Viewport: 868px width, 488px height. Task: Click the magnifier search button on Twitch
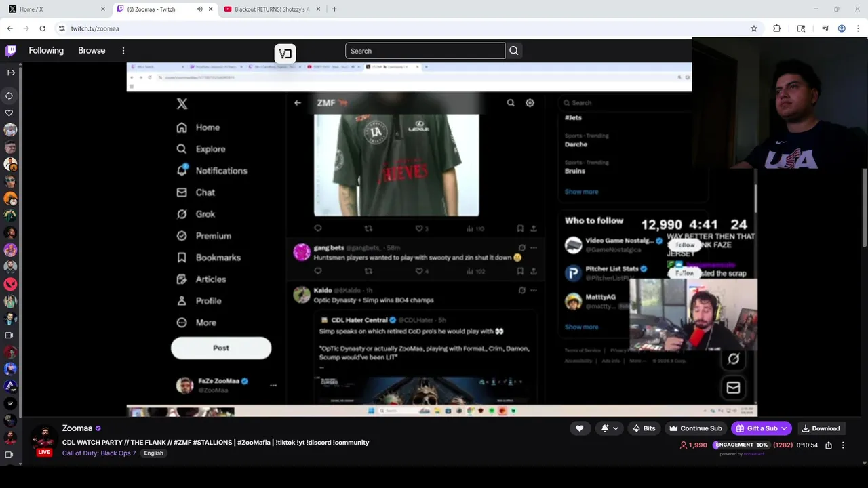click(514, 51)
